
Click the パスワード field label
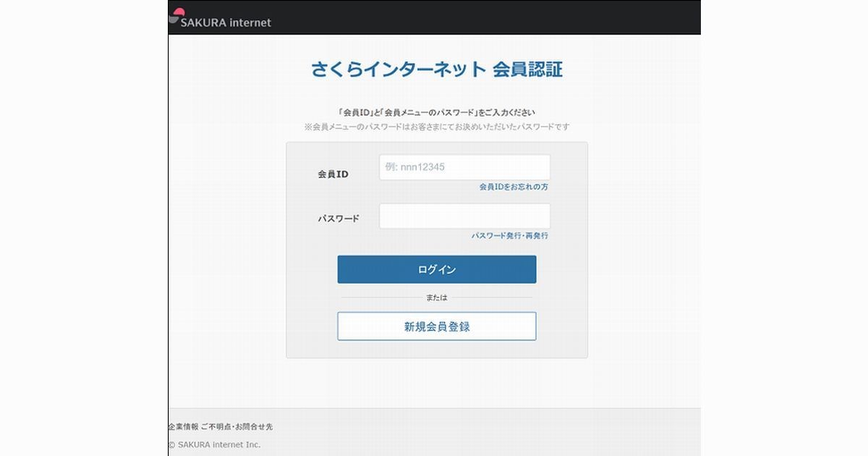[339, 219]
